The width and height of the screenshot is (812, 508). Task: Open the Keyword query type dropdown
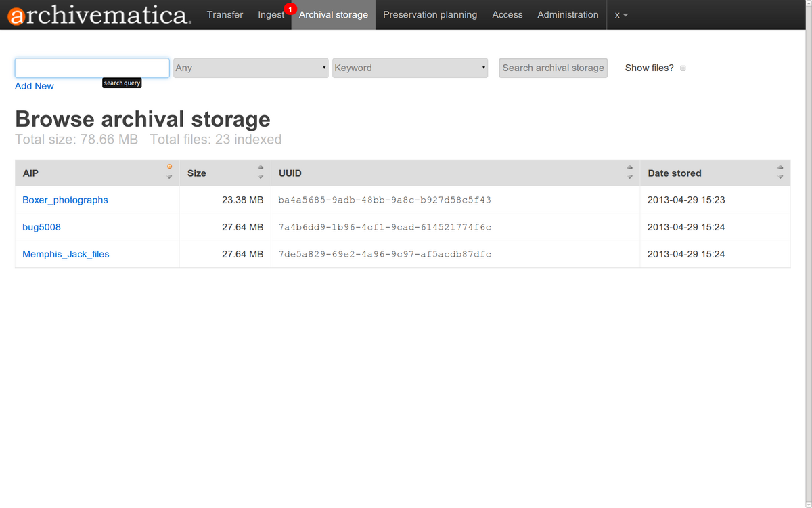tap(409, 68)
